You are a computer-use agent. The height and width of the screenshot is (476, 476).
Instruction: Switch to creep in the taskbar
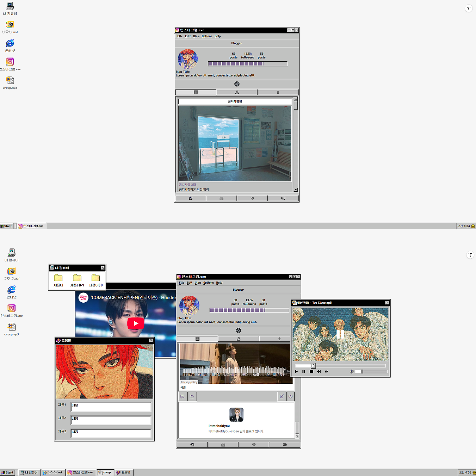coord(105,472)
